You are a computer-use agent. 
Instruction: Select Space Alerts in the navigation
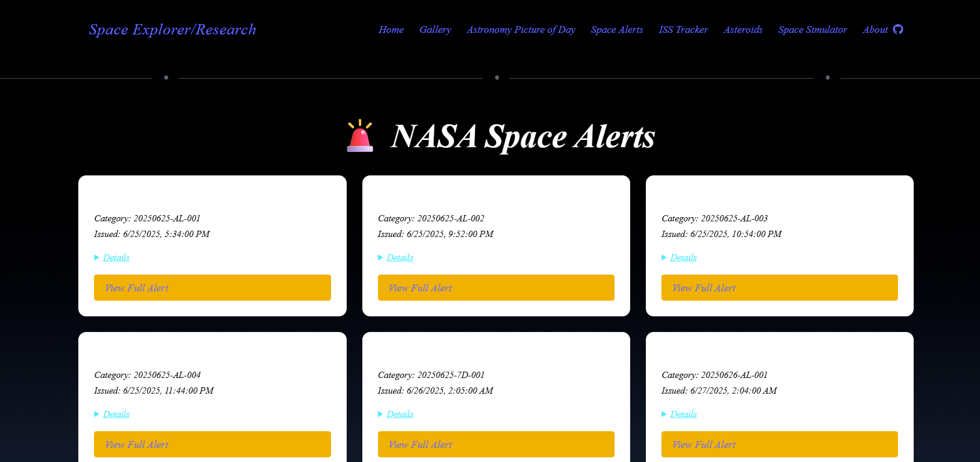617,30
